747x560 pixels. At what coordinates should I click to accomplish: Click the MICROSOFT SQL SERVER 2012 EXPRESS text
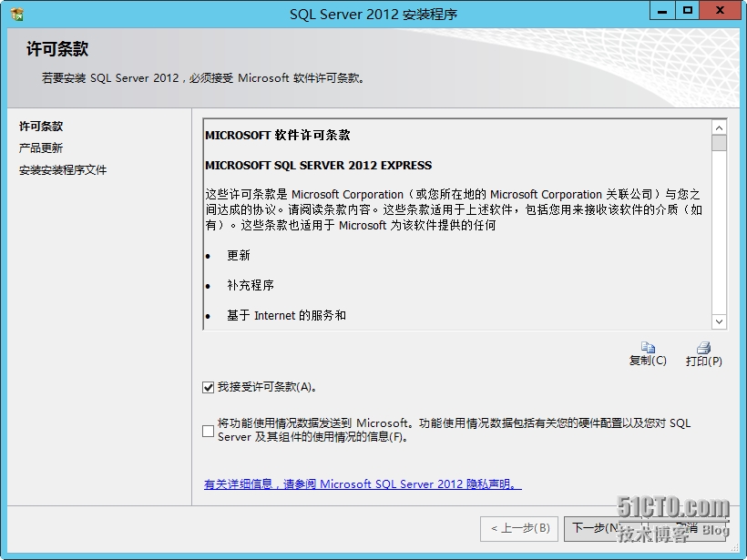318,166
